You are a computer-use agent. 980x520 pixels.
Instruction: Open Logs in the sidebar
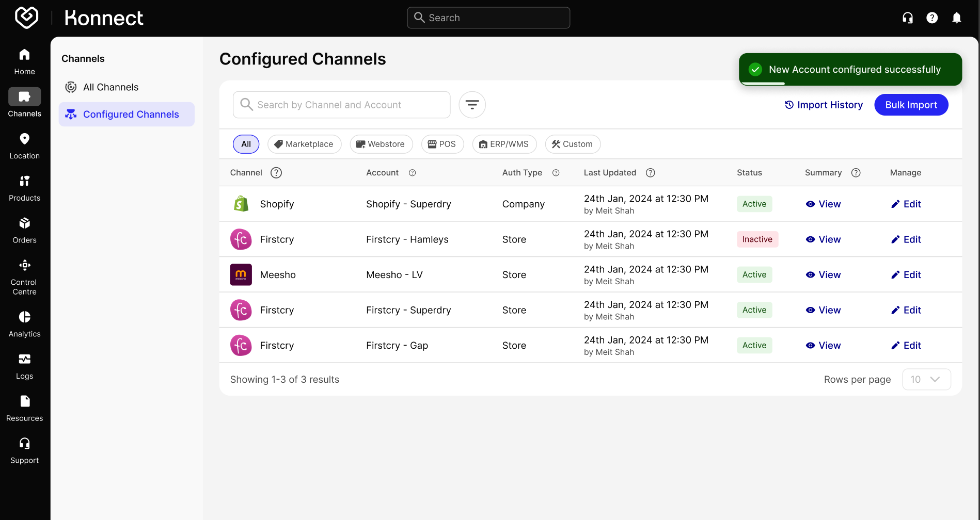[24, 366]
